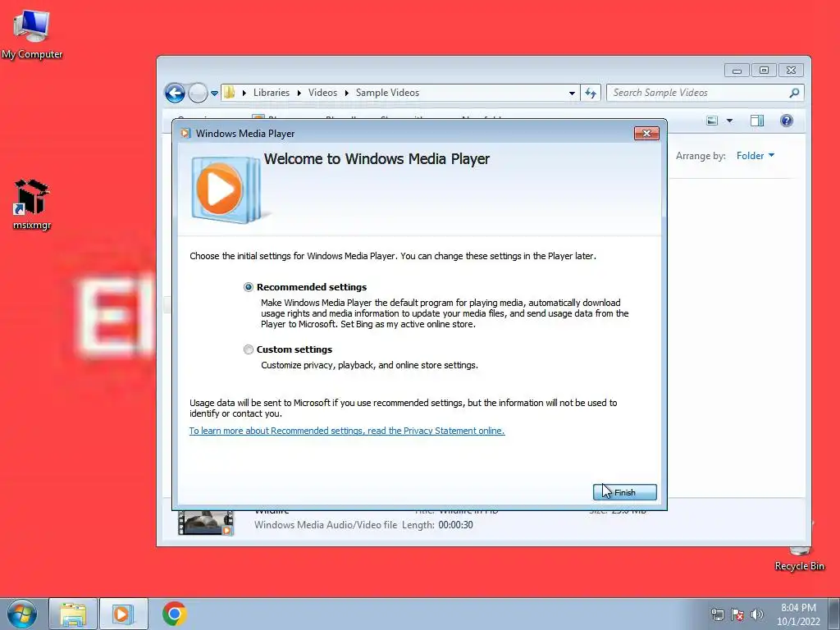This screenshot has width=840, height=630.
Task: Click the breadcrumb arrow before Libraries
Action: click(x=244, y=93)
